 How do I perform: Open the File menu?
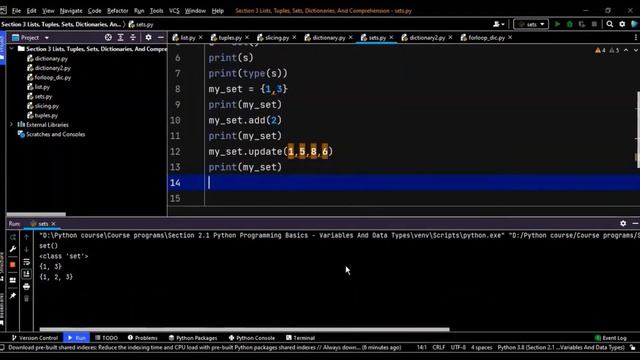16,11
